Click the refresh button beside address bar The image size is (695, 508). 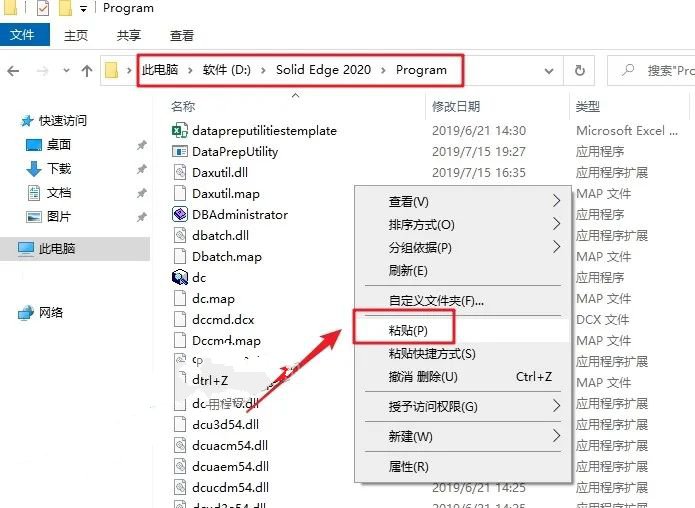click(x=579, y=70)
